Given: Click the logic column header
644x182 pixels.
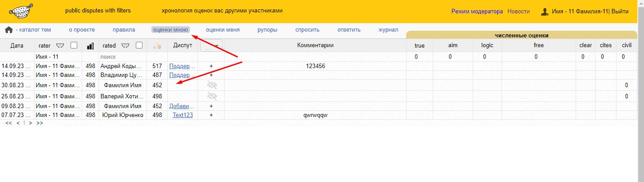Looking at the screenshot, I should pyautogui.click(x=487, y=45).
